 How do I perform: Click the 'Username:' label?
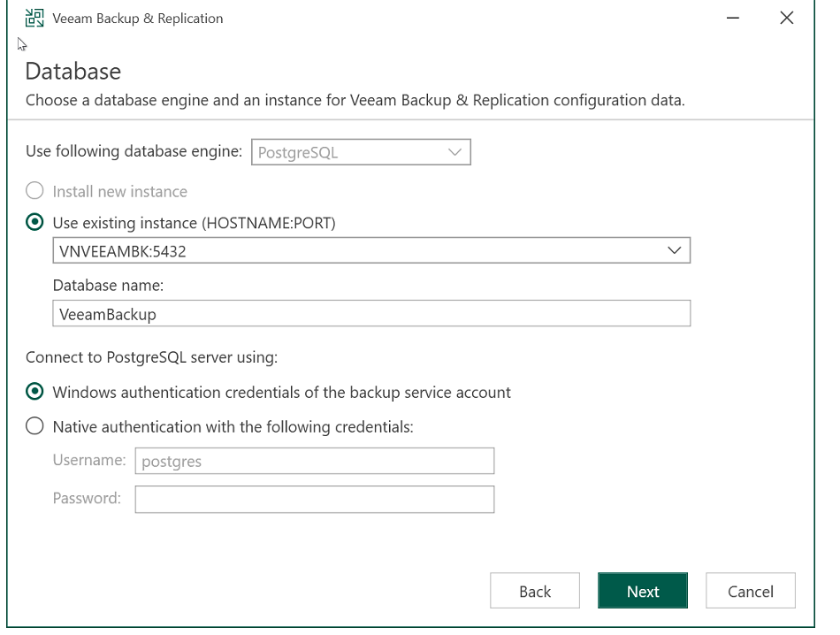point(89,460)
